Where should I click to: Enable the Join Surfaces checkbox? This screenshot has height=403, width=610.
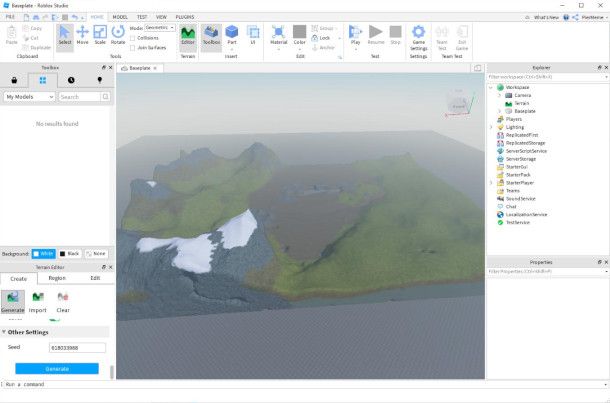[x=133, y=48]
